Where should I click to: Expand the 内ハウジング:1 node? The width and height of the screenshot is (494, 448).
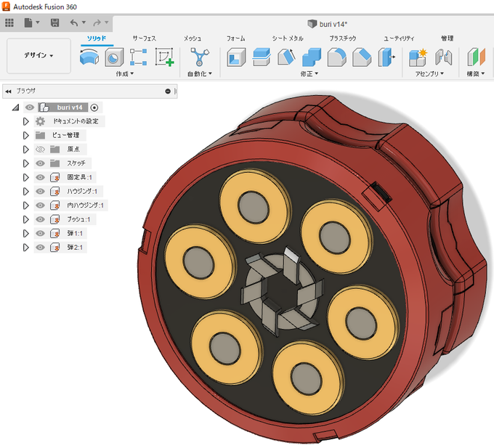tap(26, 205)
